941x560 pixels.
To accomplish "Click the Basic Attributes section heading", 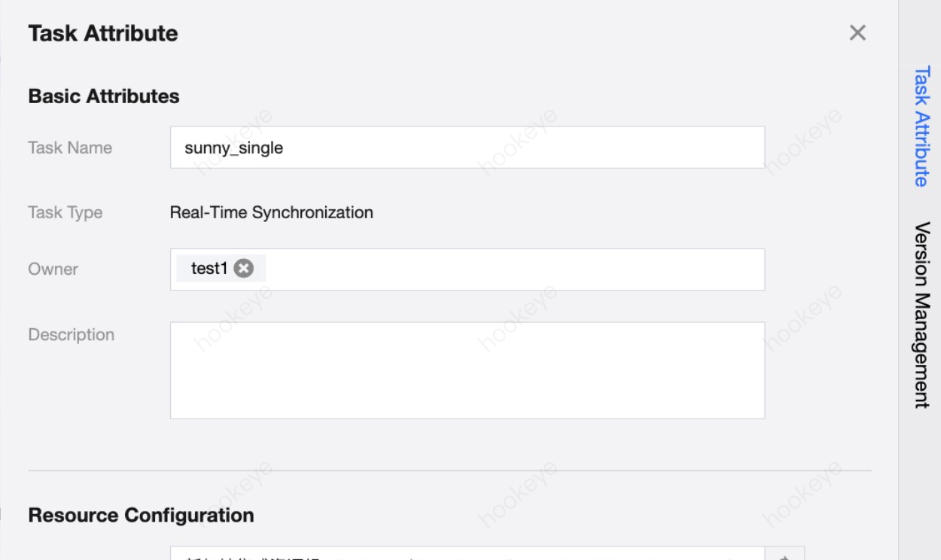I will click(x=104, y=96).
